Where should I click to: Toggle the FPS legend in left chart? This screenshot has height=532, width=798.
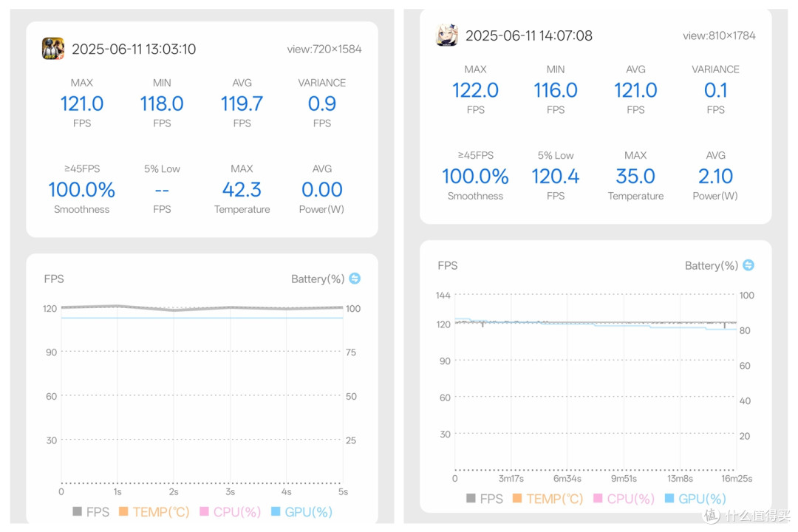click(x=91, y=511)
